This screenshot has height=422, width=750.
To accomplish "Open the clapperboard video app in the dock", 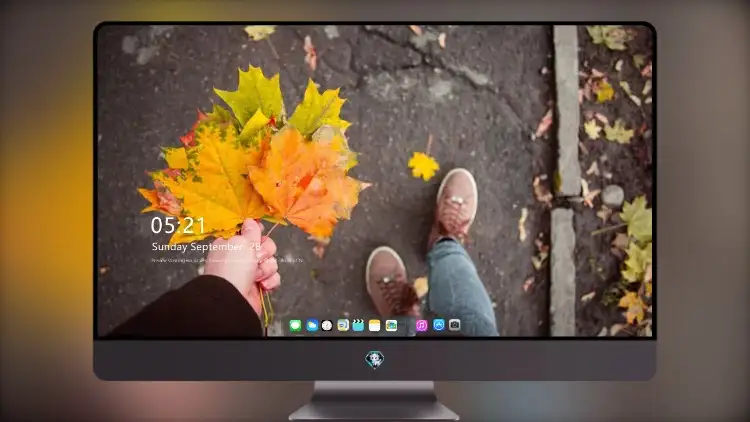I will point(358,326).
